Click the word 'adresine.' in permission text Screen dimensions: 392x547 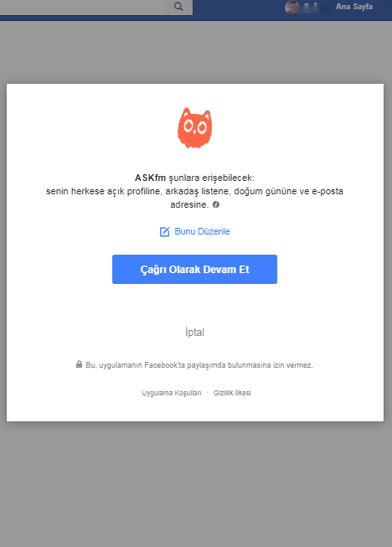189,204
